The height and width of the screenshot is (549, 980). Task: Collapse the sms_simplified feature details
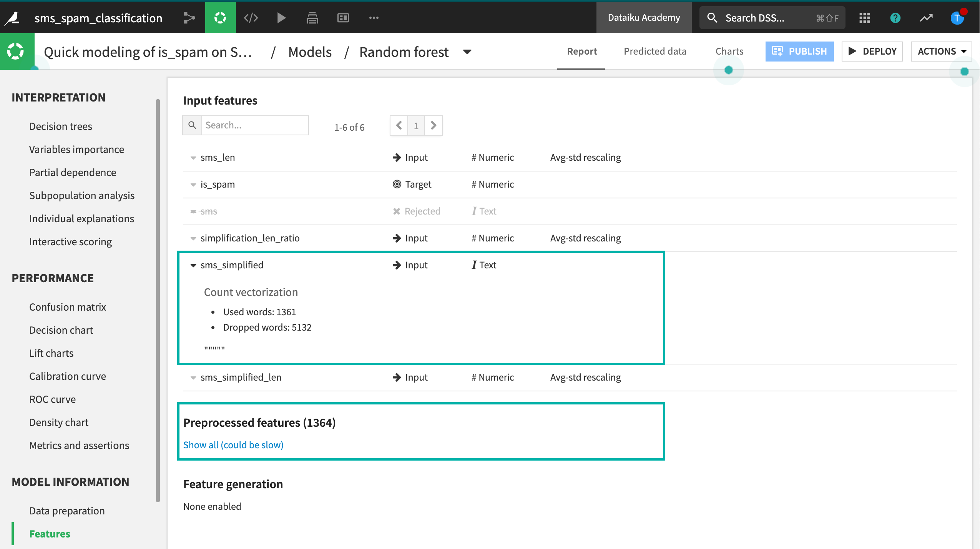193,265
